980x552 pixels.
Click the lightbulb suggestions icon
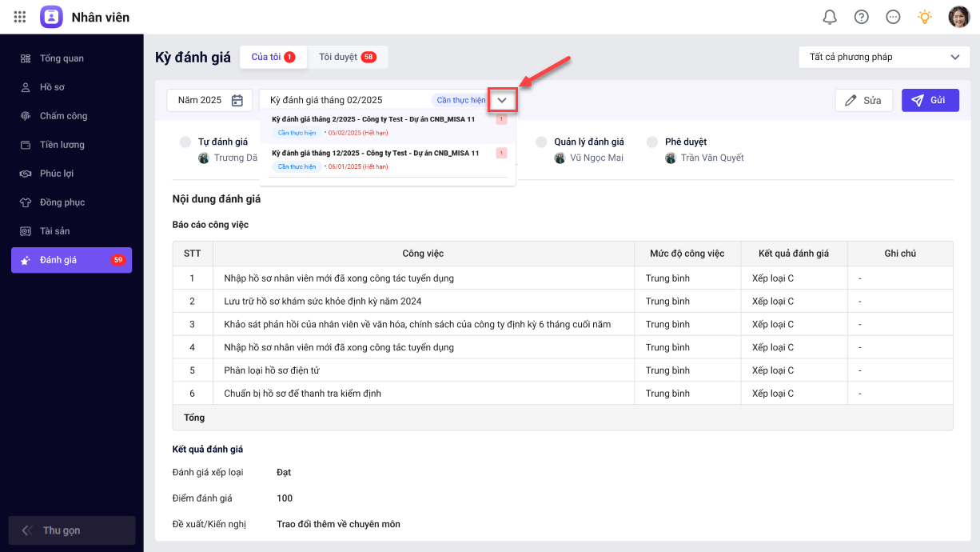(x=925, y=17)
